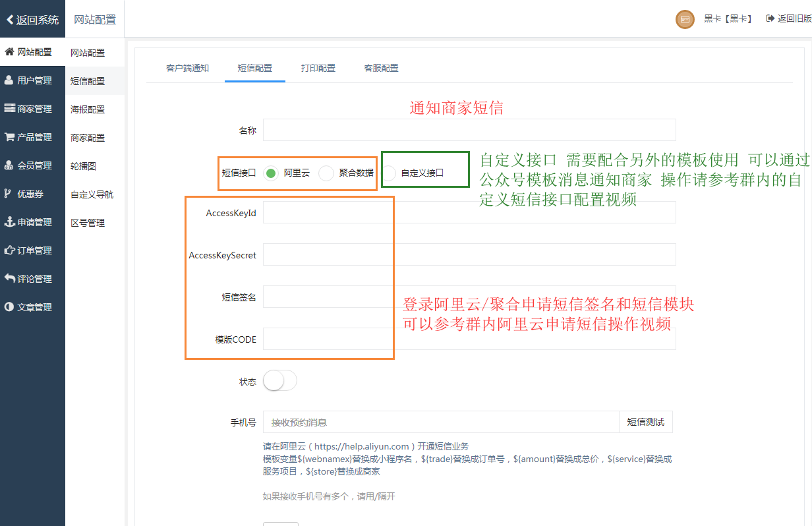Click the hand icon beside 订单管理
Image resolution: width=812 pixels, height=526 pixels.
pos(9,250)
